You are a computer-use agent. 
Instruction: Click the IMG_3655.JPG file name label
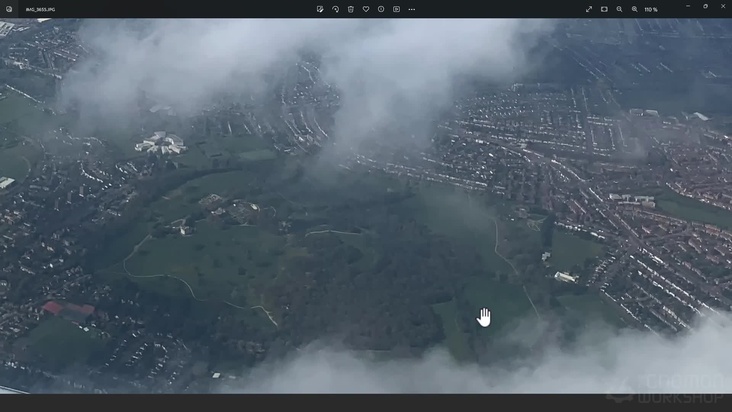pos(41,9)
